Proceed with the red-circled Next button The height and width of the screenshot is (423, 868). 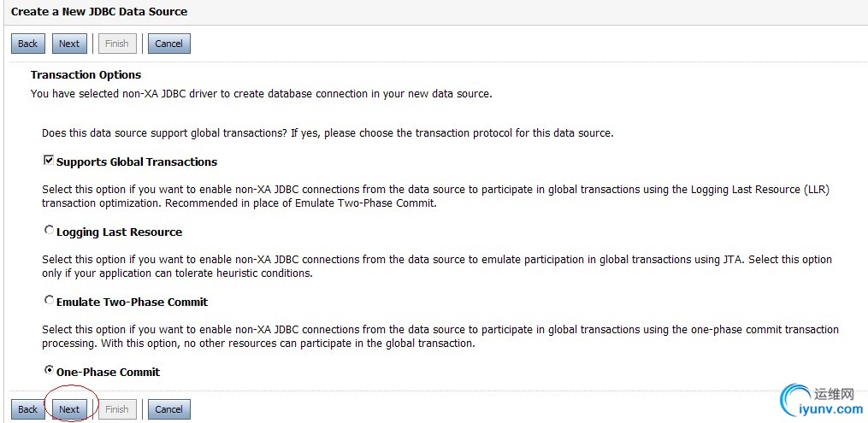tap(70, 409)
